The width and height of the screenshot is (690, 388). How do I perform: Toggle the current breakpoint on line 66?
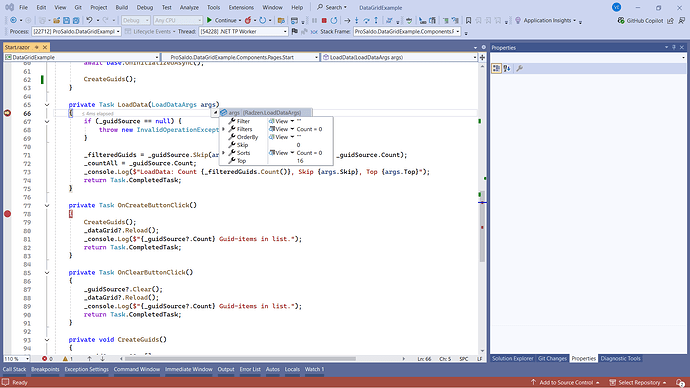[x=7, y=113]
